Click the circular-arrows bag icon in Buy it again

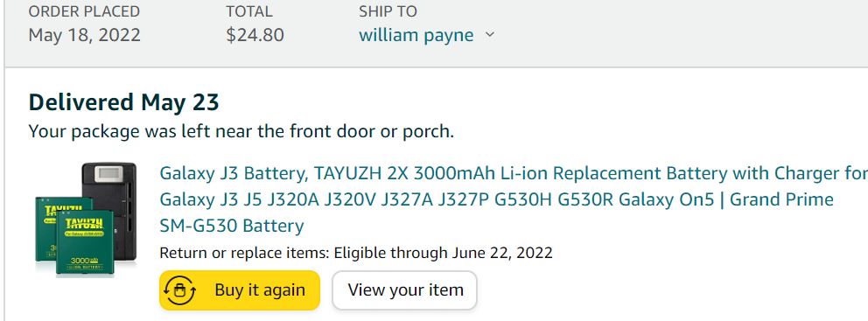[x=180, y=290]
